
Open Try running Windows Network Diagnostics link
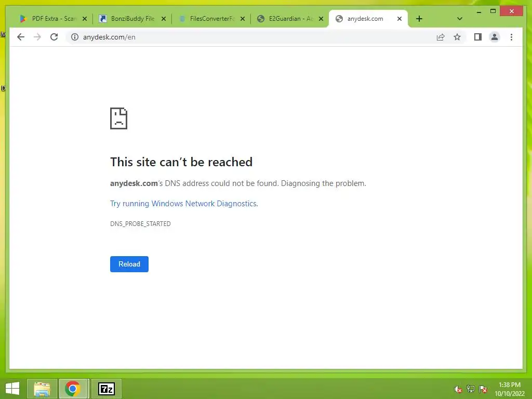[184, 204]
